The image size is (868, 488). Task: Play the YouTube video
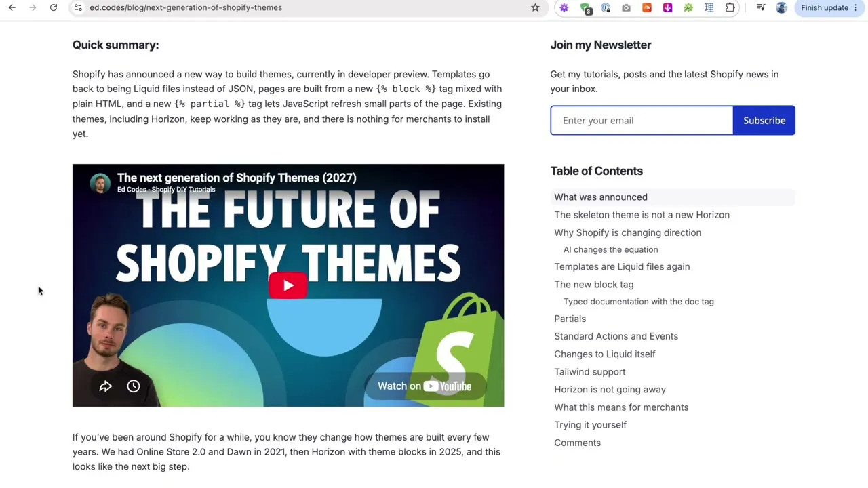(288, 285)
